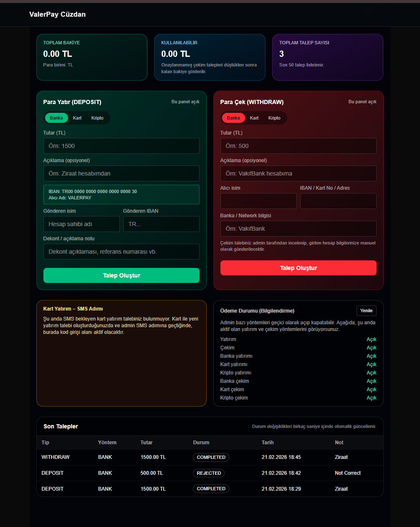Select Kripto tab in Para Yatır panel
Viewport: 420px width, 527px height.
point(97,118)
